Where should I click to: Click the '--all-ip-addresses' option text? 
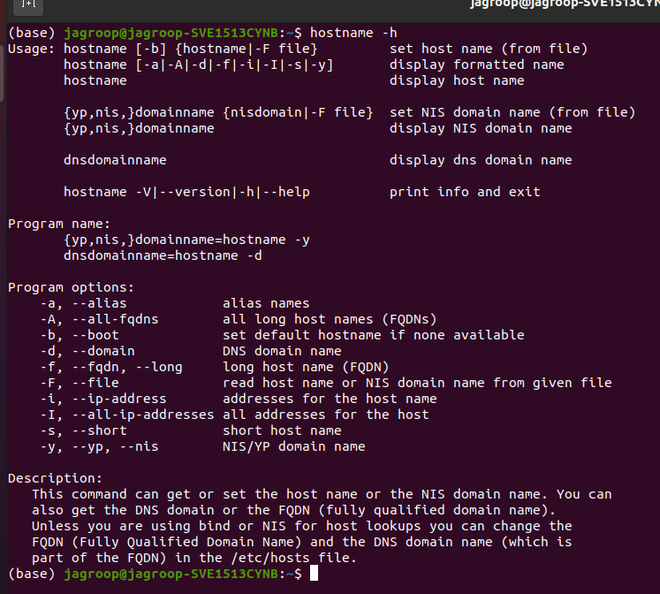tap(143, 415)
